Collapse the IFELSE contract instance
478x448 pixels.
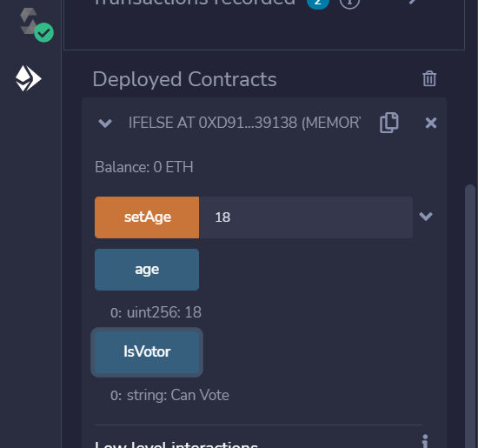pos(105,124)
